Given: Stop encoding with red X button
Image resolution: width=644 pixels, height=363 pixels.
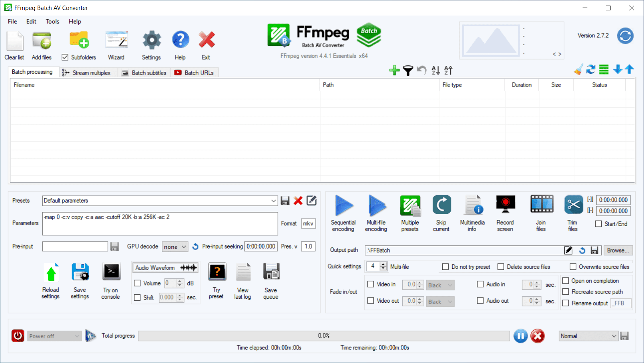Looking at the screenshot, I should pos(538,336).
